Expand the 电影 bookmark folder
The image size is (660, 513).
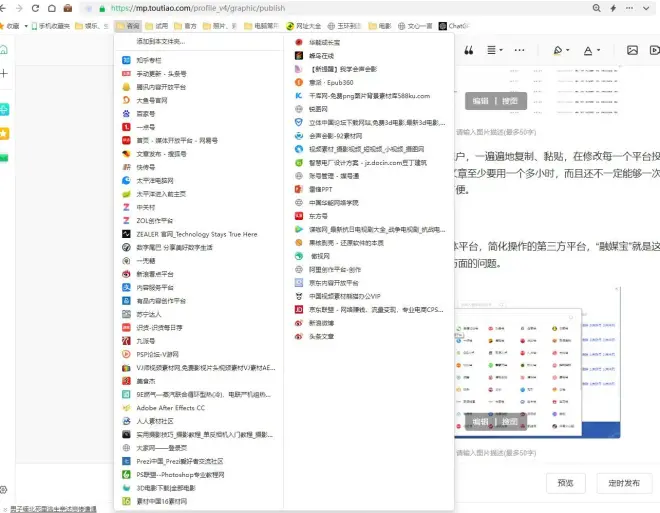[380, 26]
